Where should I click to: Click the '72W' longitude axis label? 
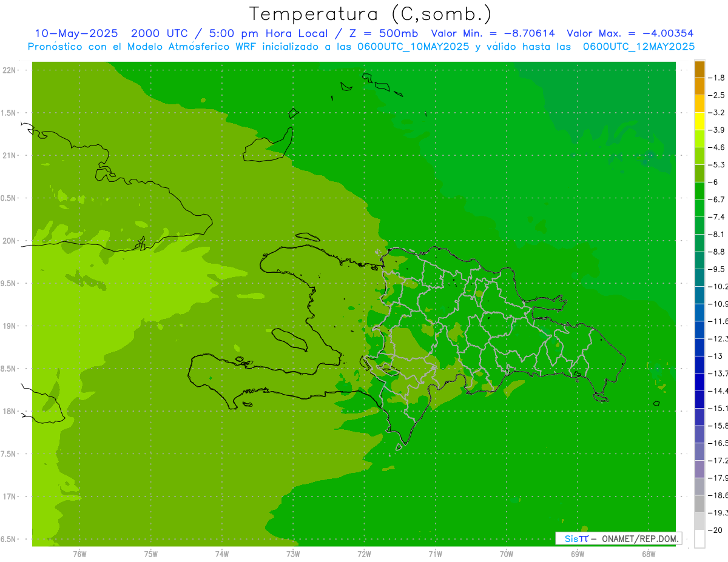pyautogui.click(x=364, y=554)
